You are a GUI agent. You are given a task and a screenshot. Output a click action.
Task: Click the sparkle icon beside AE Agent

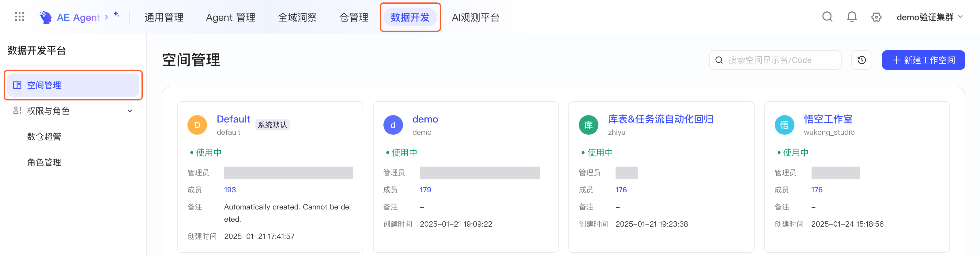click(116, 14)
